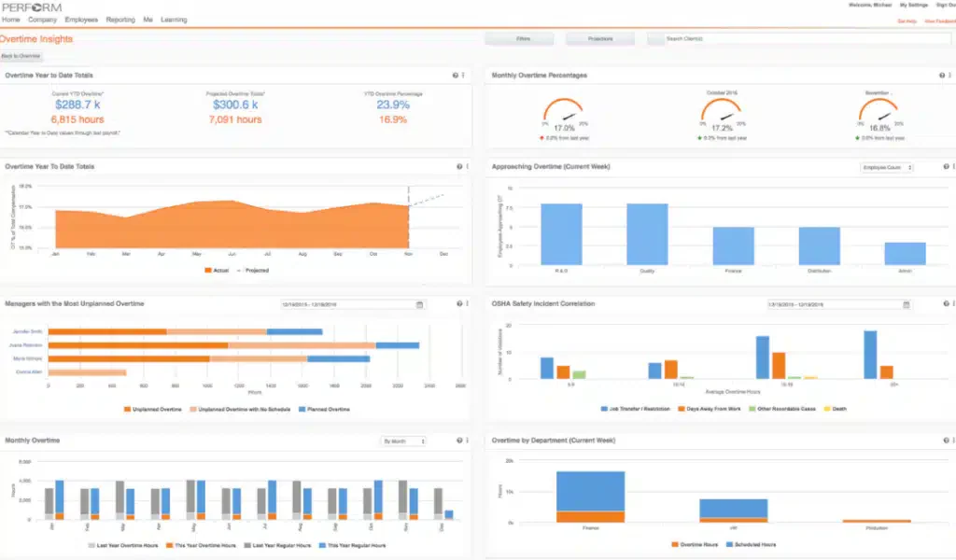Open Employee Count dropdown in Approaching Overtime
956x560 pixels.
pos(887,167)
